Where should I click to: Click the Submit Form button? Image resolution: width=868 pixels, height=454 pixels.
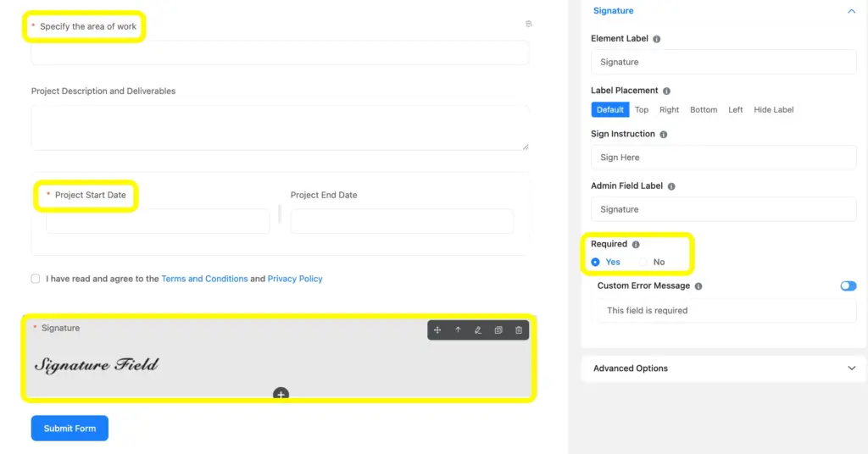(70, 428)
